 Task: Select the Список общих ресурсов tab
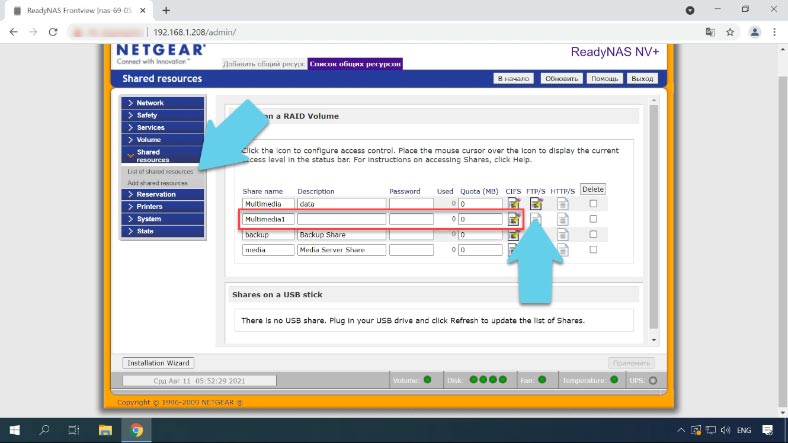click(355, 64)
